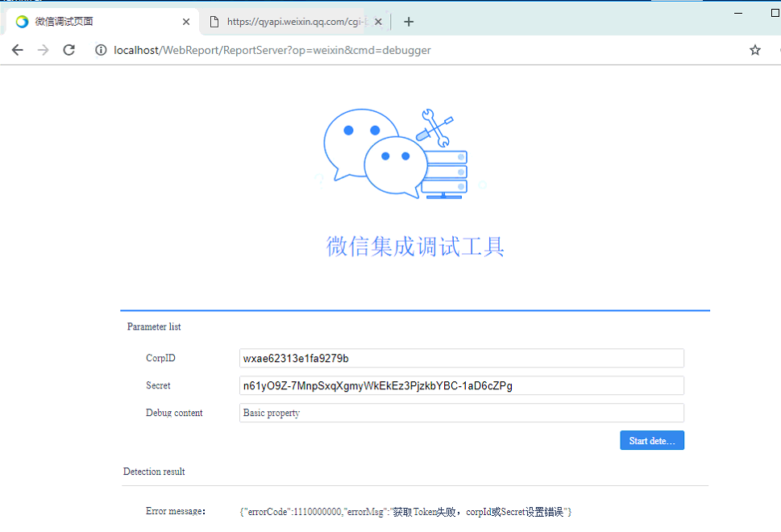Click the localhost address bar URL
This screenshot has width=781, height=532.
[x=272, y=50]
